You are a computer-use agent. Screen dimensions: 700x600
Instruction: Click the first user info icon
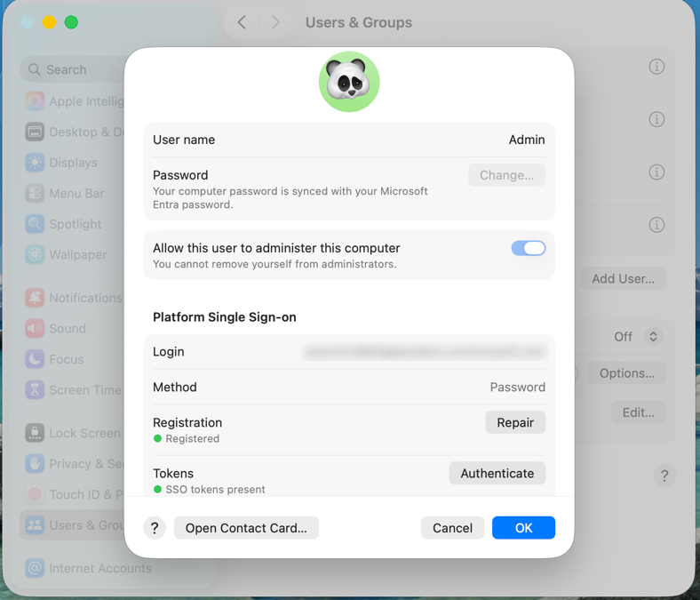(656, 67)
